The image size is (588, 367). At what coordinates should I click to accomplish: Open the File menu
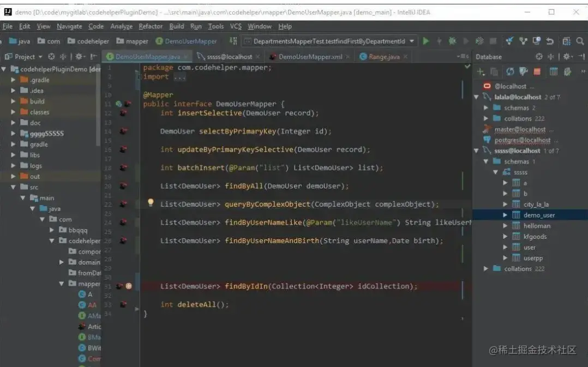(x=8, y=26)
